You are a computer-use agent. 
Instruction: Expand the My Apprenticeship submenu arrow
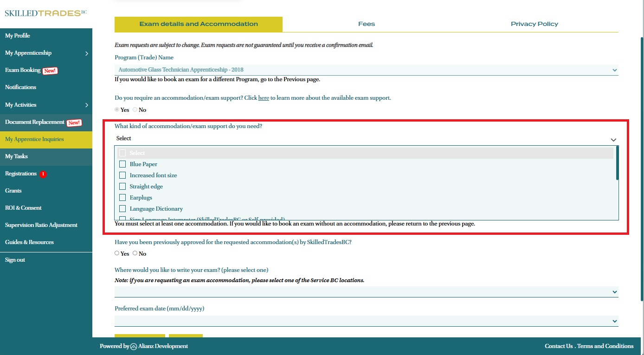pos(87,53)
